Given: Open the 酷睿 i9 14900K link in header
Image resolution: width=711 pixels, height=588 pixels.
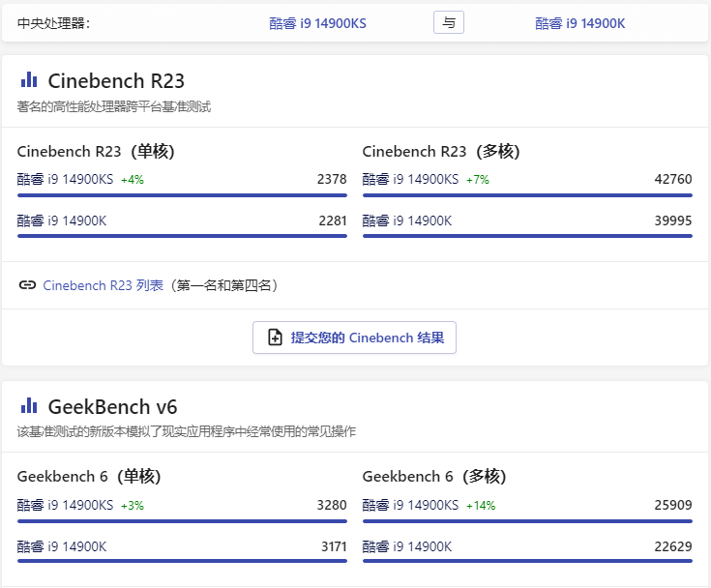Looking at the screenshot, I should 579,23.
